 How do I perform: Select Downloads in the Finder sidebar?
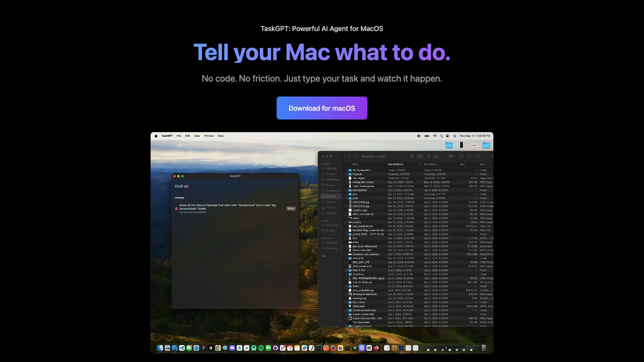click(x=331, y=179)
